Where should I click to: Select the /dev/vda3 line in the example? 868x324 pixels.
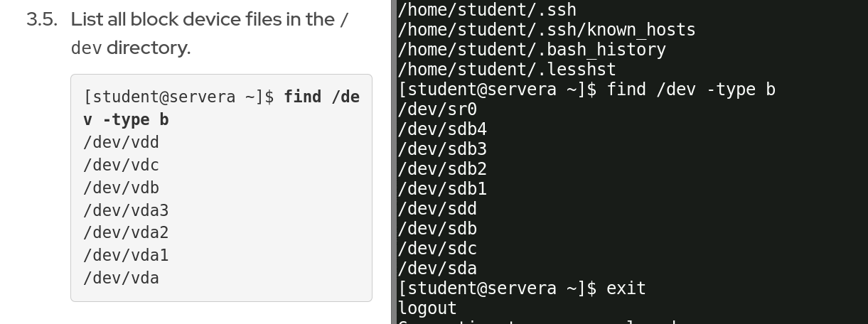126,211
